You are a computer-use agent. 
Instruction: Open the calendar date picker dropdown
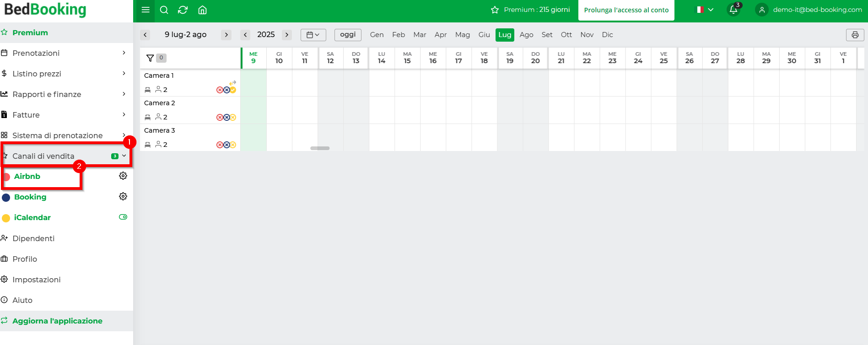(x=313, y=35)
